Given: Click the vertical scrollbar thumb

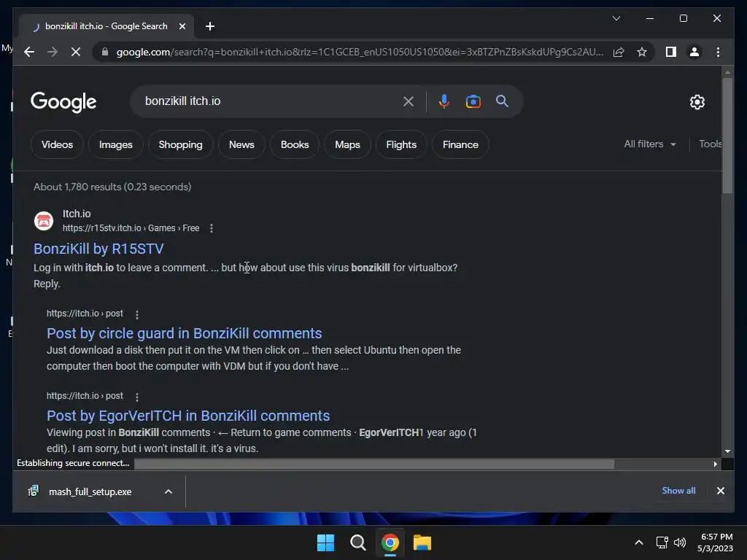Looking at the screenshot, I should (x=727, y=136).
